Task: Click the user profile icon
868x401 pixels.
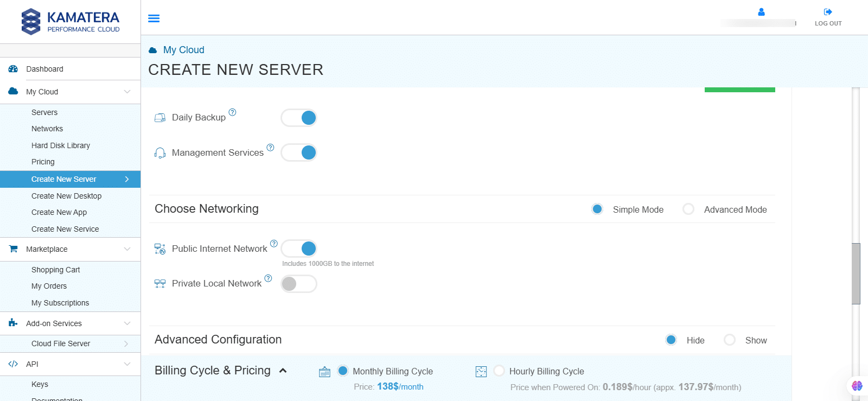Action: [x=761, y=12]
